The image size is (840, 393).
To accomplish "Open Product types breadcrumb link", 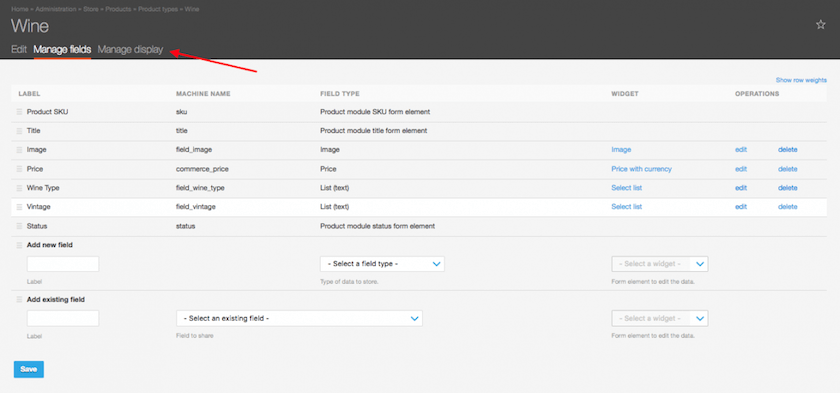I will click(x=158, y=9).
